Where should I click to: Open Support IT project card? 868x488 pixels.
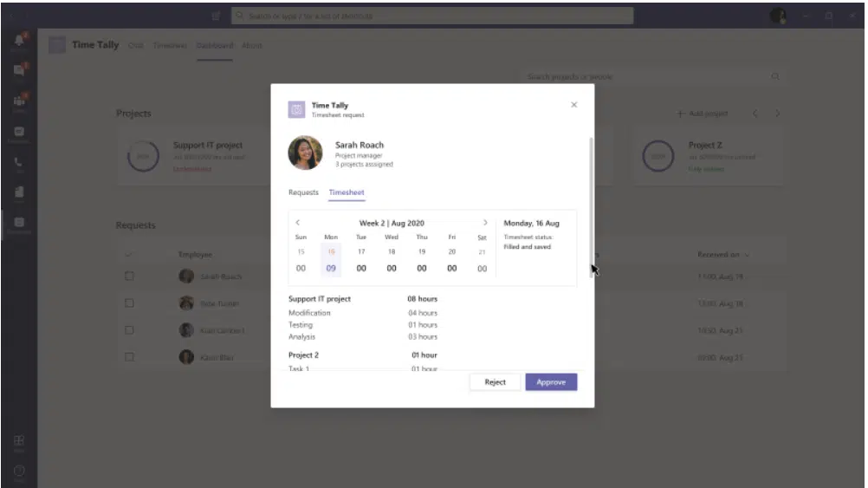194,156
